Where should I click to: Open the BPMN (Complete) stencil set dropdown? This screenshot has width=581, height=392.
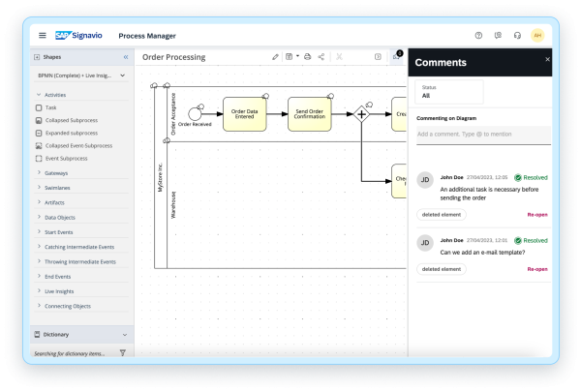[81, 75]
